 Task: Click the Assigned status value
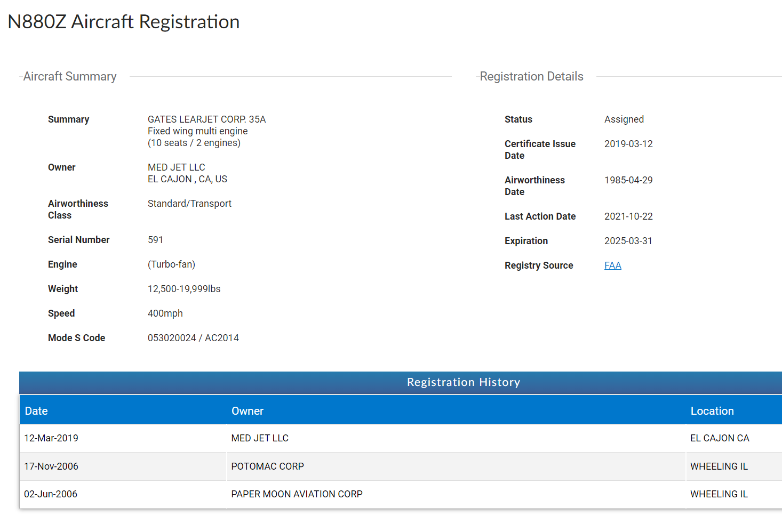624,119
